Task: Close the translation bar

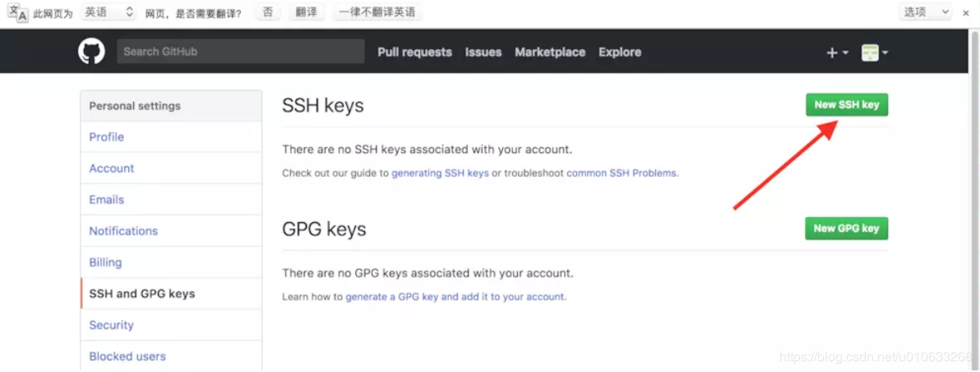Action: (965, 12)
